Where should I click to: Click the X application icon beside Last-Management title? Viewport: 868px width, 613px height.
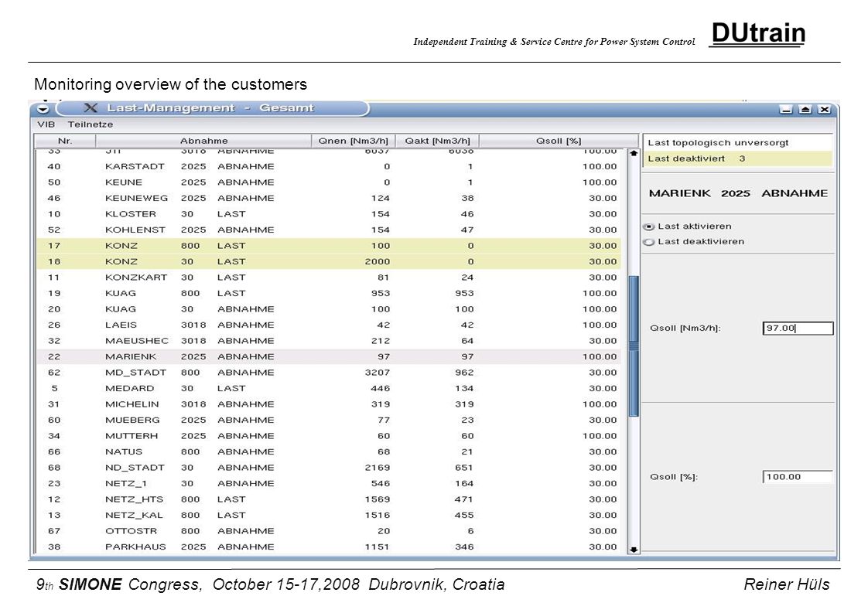[91, 108]
